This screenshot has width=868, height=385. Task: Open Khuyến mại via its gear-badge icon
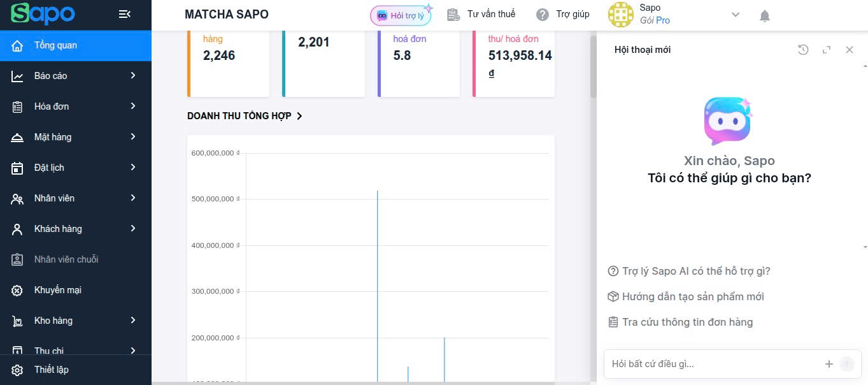[x=17, y=291]
